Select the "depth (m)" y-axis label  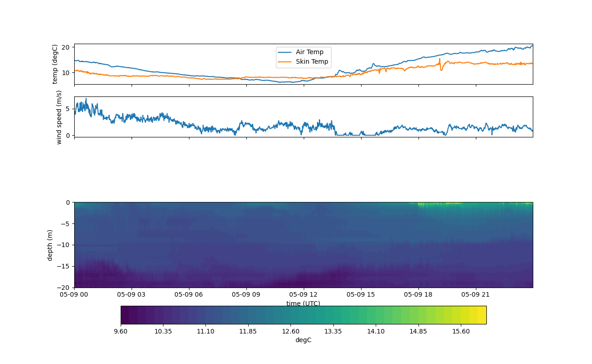pyautogui.click(x=50, y=245)
